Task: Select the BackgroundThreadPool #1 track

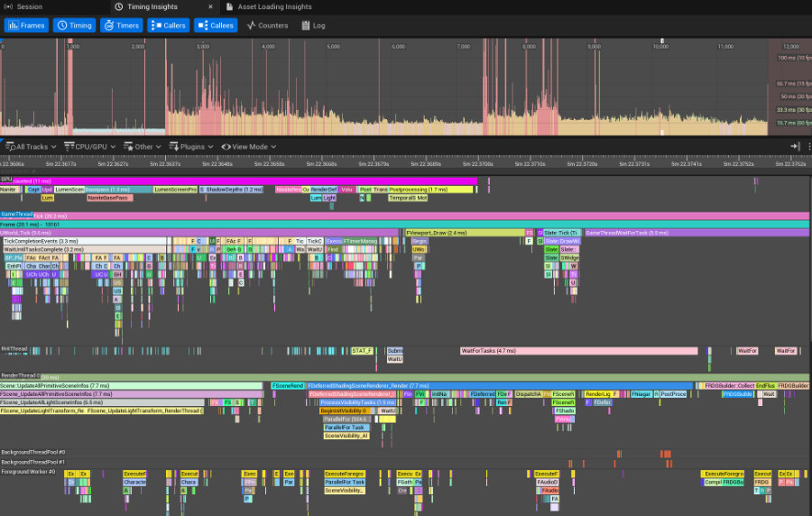Action: (x=33, y=462)
